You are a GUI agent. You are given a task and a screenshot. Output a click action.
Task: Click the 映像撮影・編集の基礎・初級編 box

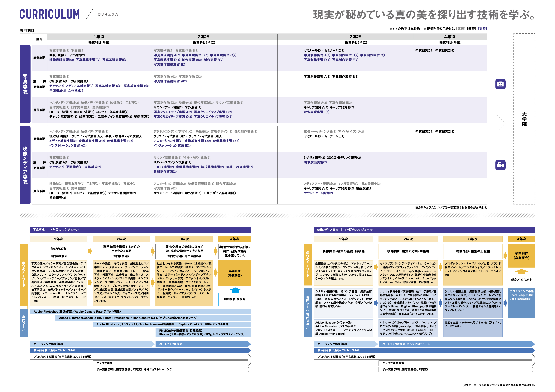344,251
